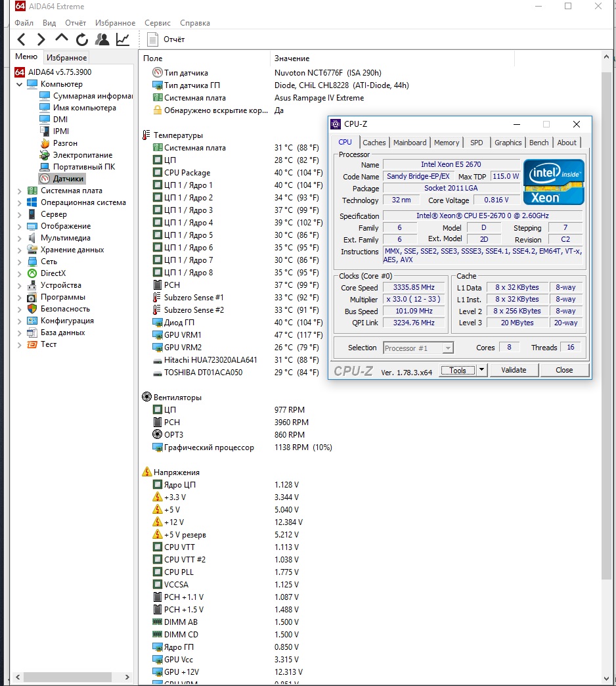Click the user management silhouette icon

[x=102, y=39]
